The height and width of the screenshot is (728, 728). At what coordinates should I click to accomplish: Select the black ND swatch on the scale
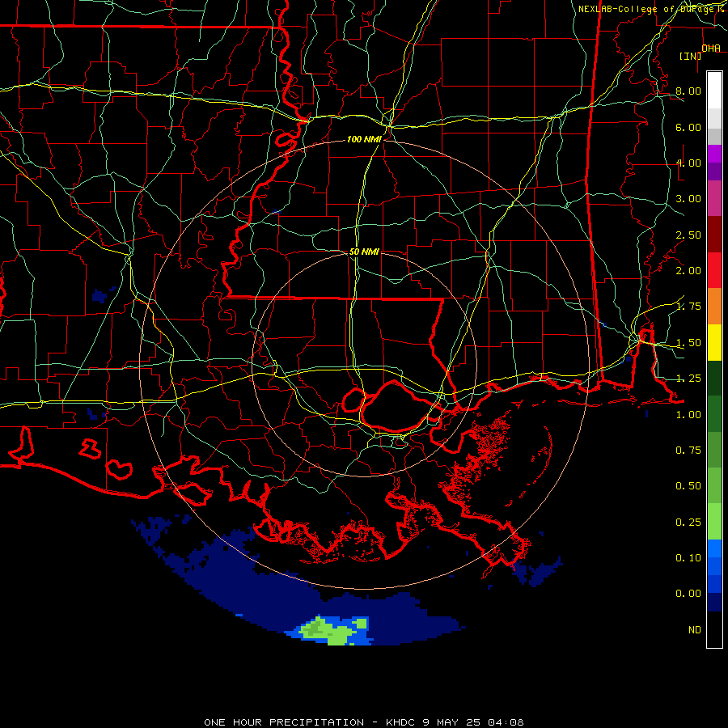pos(714,629)
